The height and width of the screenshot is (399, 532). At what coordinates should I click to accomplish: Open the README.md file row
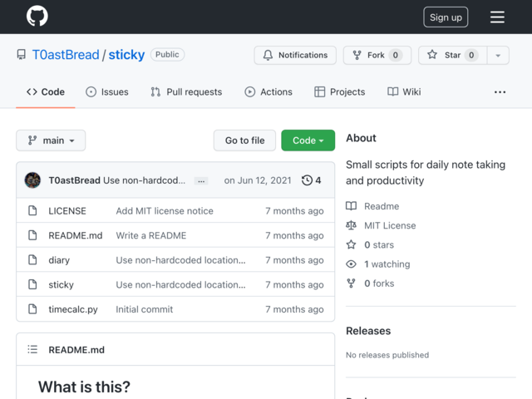[175, 235]
